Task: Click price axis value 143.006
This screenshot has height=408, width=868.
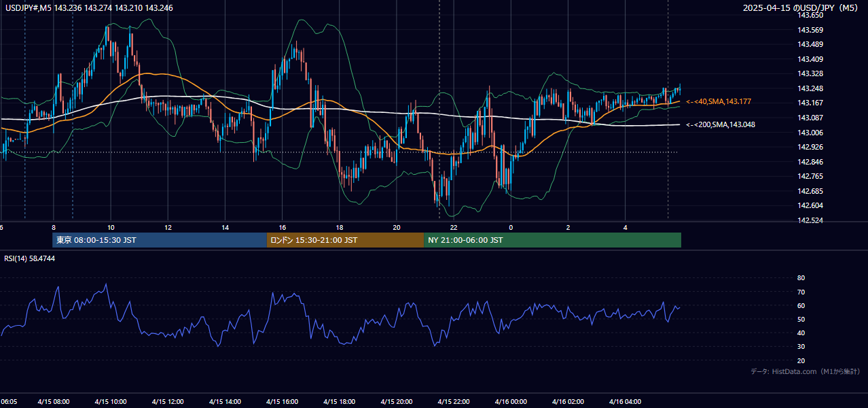Action: 810,133
